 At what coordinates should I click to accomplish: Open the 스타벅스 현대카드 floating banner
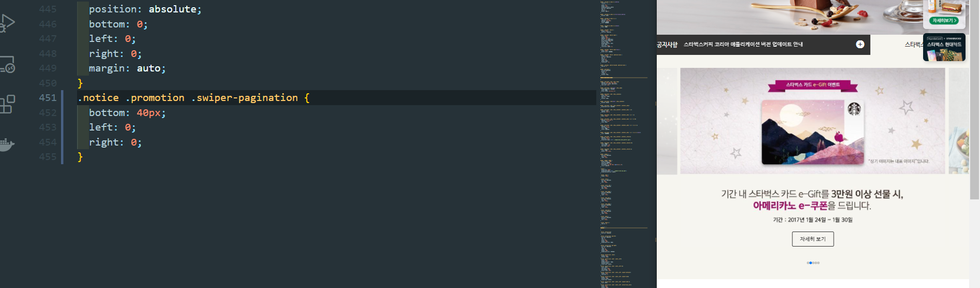click(944, 47)
